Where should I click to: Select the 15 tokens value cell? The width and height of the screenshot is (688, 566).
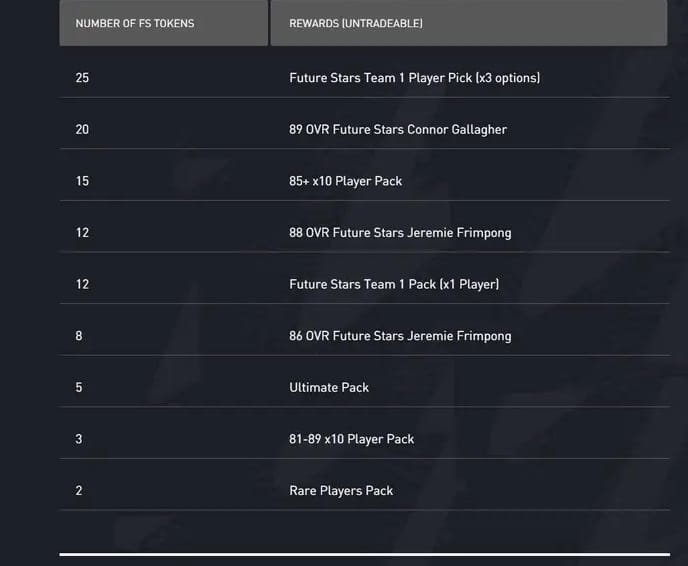coord(82,181)
